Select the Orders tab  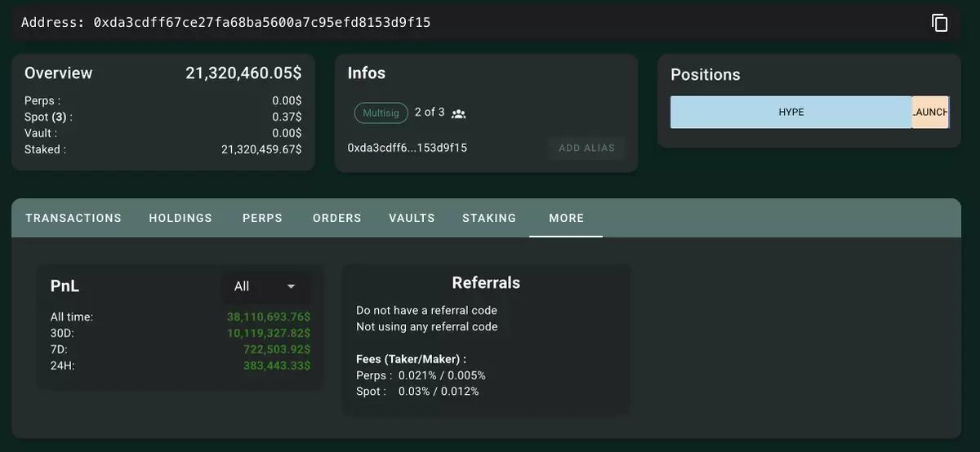[336, 218]
